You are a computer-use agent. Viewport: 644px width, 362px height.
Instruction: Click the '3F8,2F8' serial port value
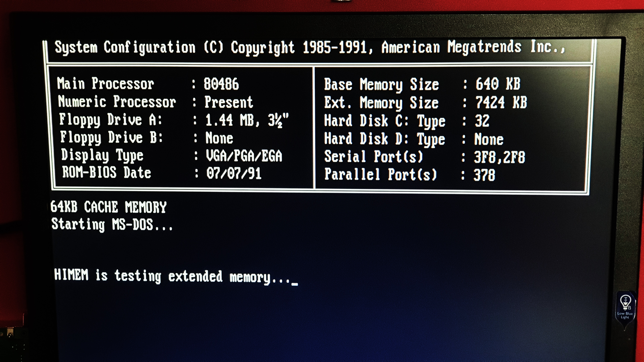[499, 157]
